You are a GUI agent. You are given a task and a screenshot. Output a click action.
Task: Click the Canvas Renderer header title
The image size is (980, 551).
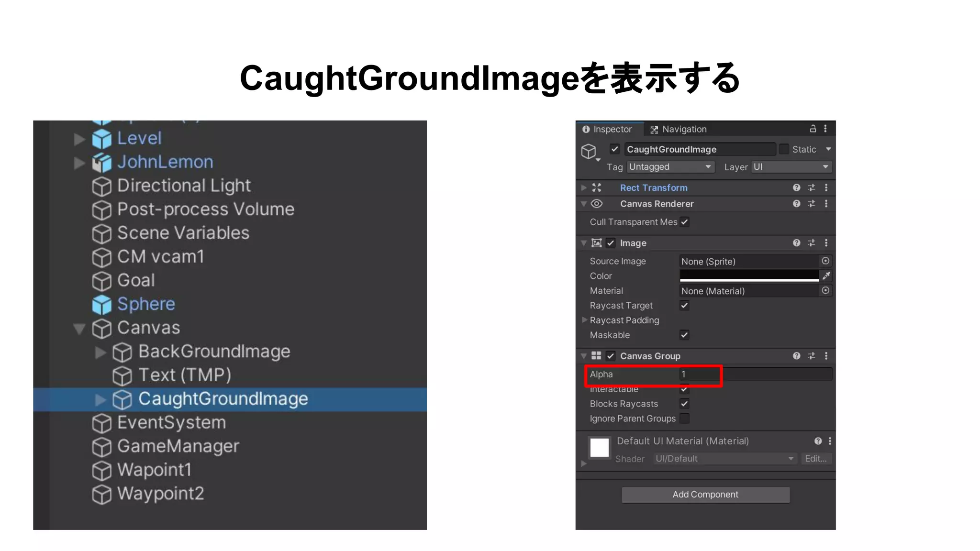(x=657, y=204)
